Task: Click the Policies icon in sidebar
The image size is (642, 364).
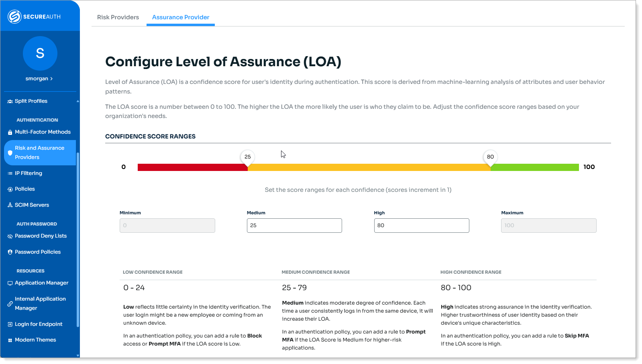Action: (x=10, y=189)
